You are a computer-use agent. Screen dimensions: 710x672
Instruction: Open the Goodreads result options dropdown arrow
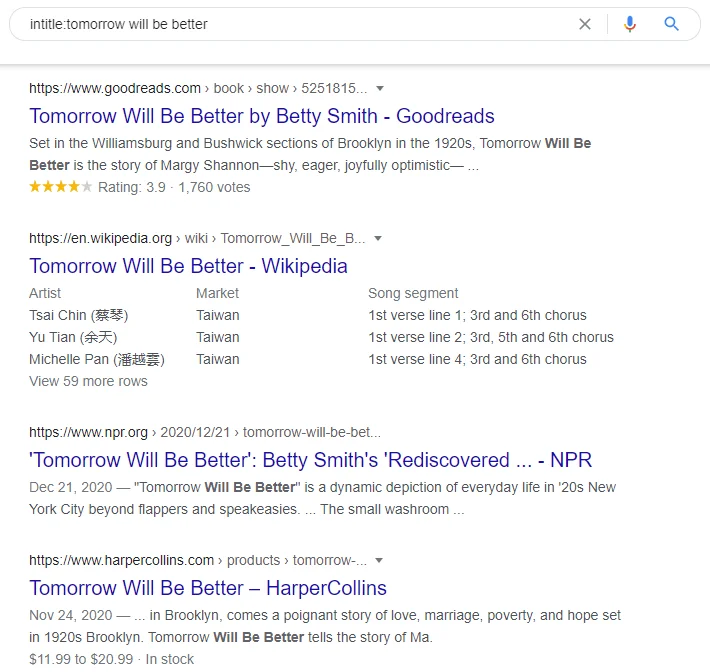[x=380, y=88]
